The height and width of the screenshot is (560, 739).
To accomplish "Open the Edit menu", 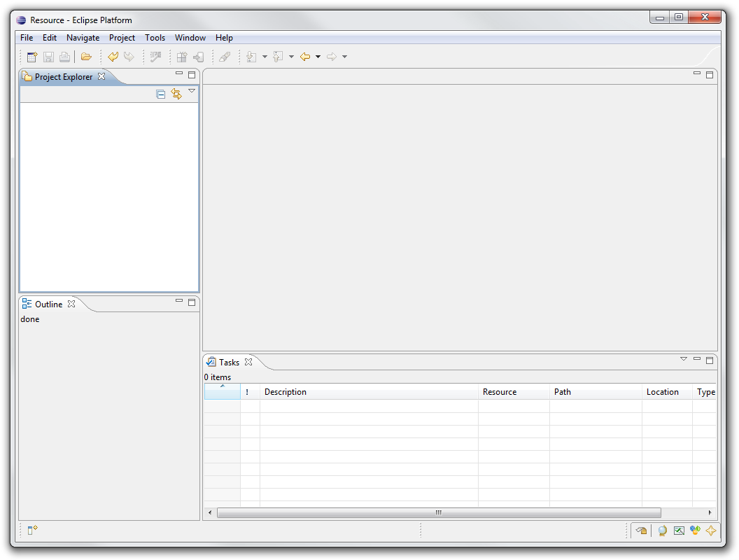I will [50, 38].
